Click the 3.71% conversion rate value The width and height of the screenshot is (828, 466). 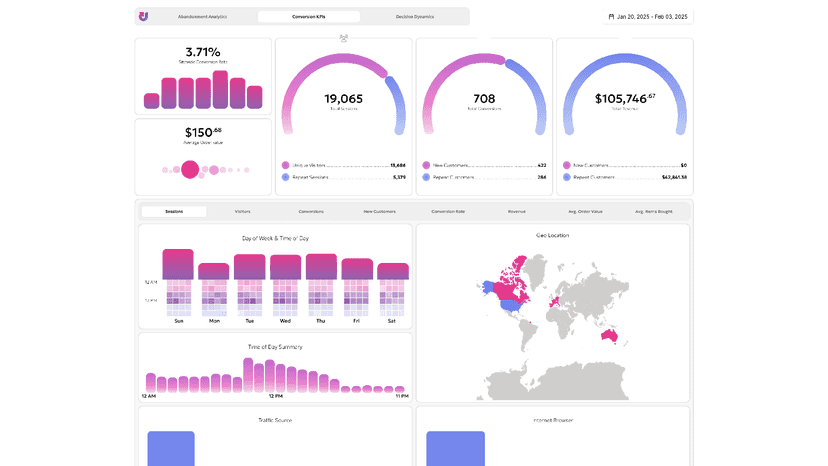pyautogui.click(x=203, y=52)
